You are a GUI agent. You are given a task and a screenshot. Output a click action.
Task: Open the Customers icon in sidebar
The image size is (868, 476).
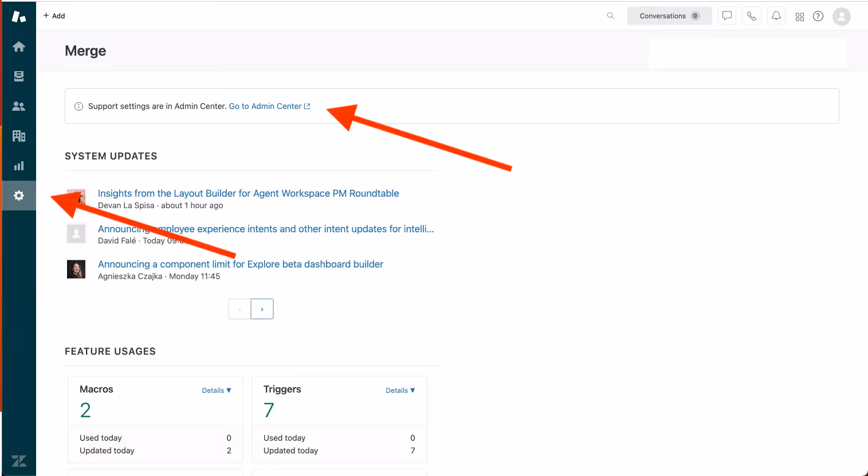19,106
